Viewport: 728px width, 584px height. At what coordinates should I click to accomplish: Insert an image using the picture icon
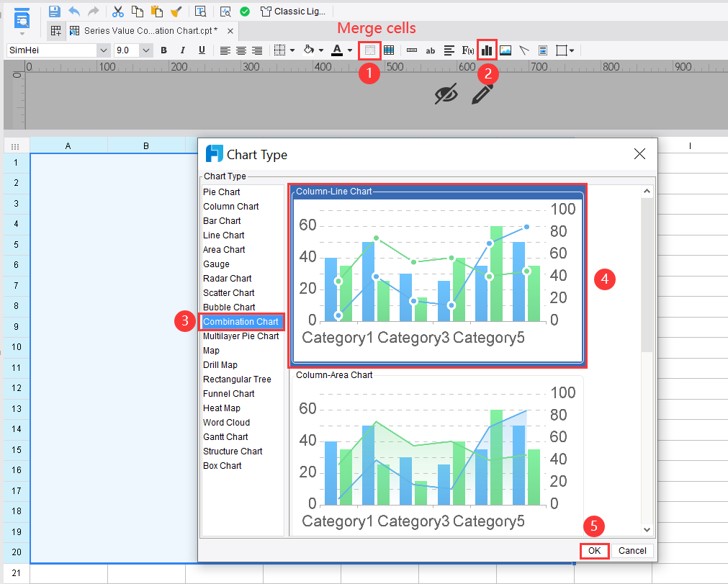506,50
